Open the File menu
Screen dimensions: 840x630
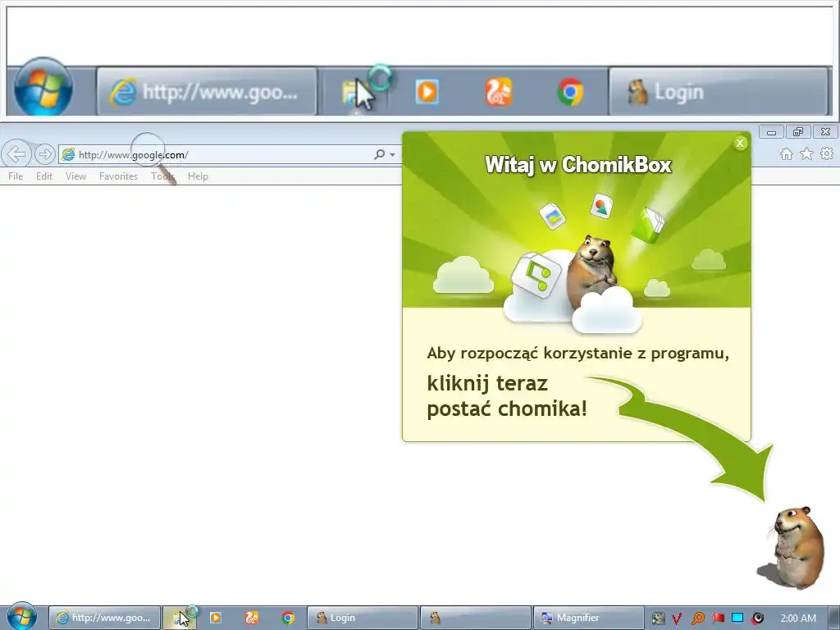(16, 176)
